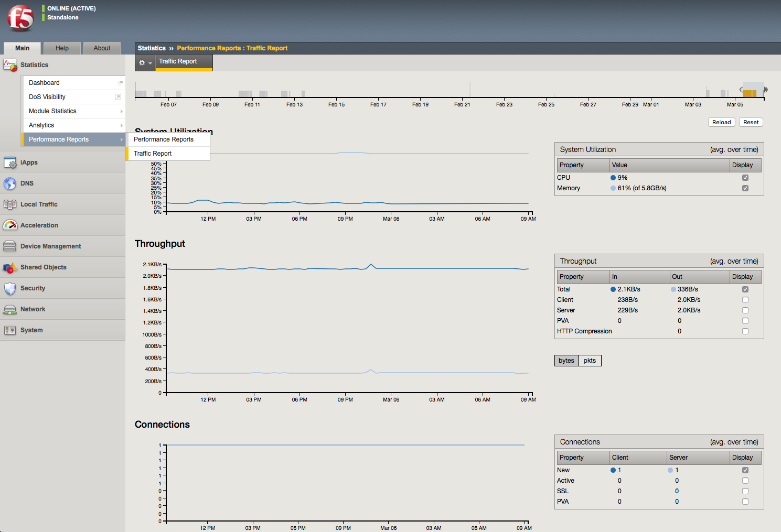The image size is (781, 532).
Task: Toggle New connections display checkbox
Action: click(x=745, y=470)
